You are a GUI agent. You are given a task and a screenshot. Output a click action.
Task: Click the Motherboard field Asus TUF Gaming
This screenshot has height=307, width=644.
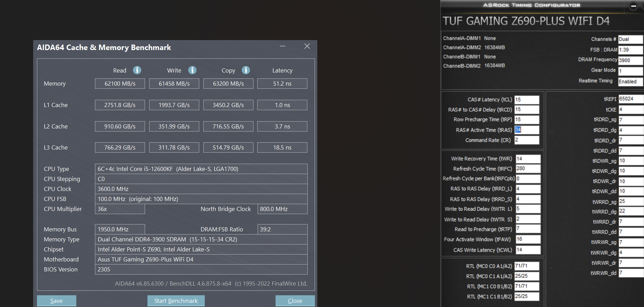pos(201,259)
